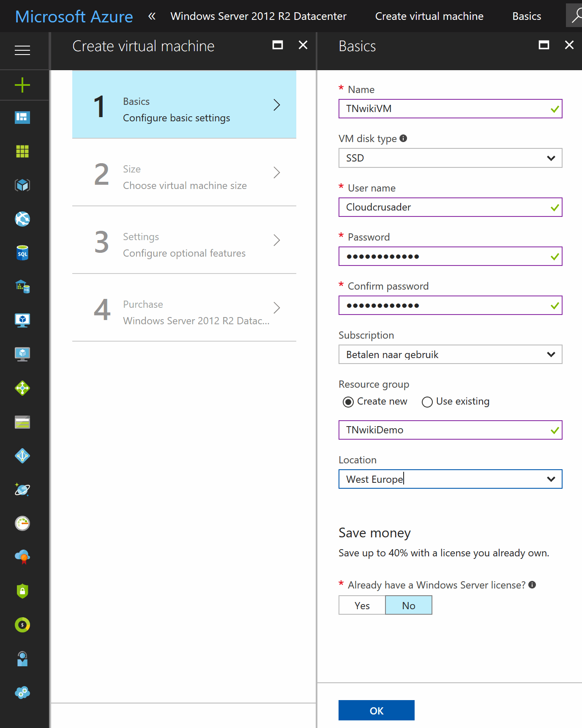
Task: Go to step 2 Size
Action: click(x=184, y=172)
